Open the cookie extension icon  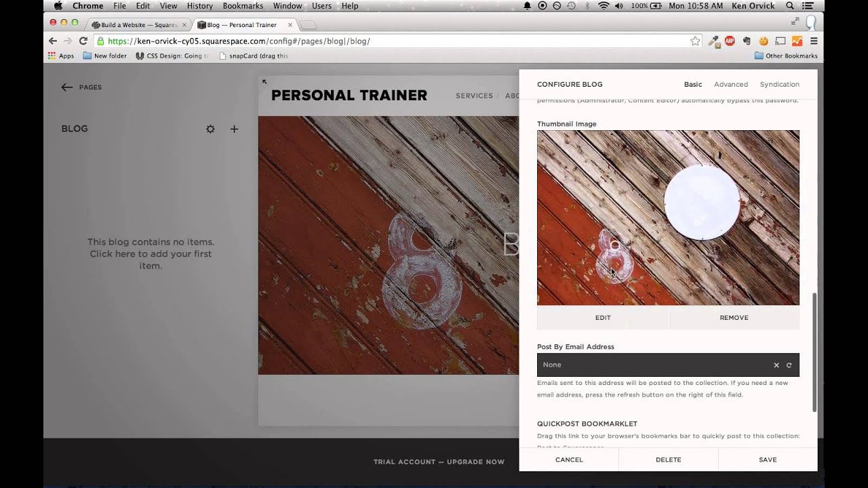pos(763,41)
